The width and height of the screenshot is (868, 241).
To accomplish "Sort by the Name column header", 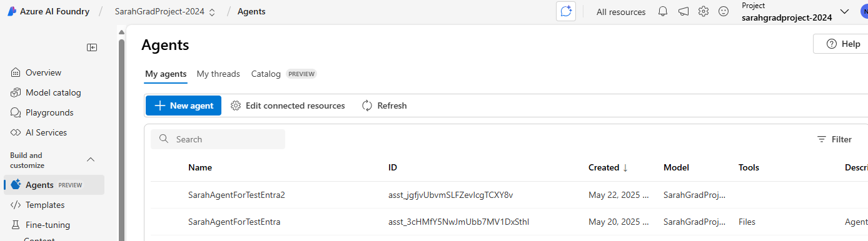I will coord(200,167).
